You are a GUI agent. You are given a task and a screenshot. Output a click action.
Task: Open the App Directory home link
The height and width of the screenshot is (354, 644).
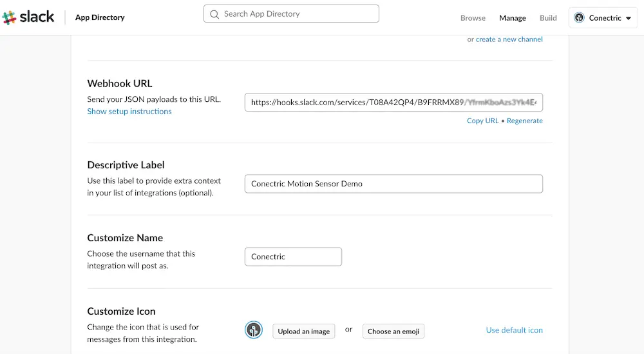(x=100, y=17)
